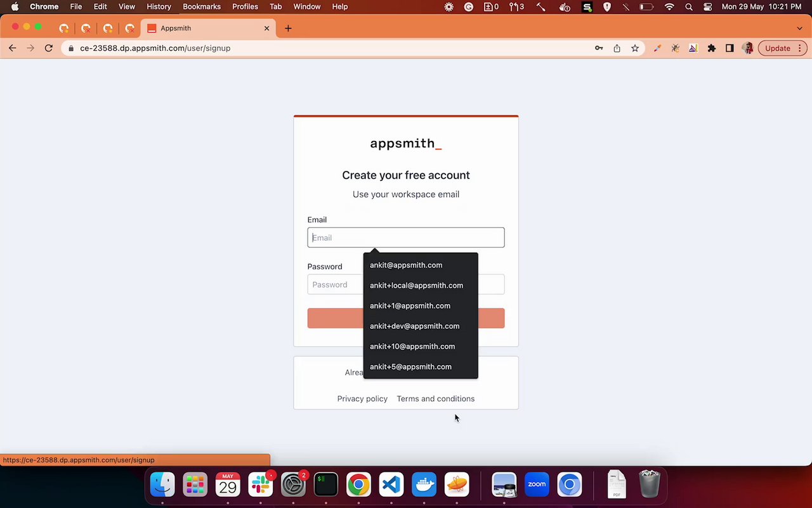Viewport: 812px width, 508px height.
Task: Click the saved passwords key icon
Action: [599, 48]
